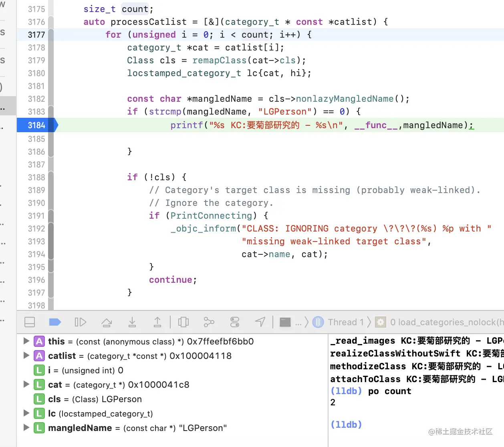This screenshot has width=504, height=447.
Task: Click the argument icon next to catlist
Action: click(x=39, y=356)
